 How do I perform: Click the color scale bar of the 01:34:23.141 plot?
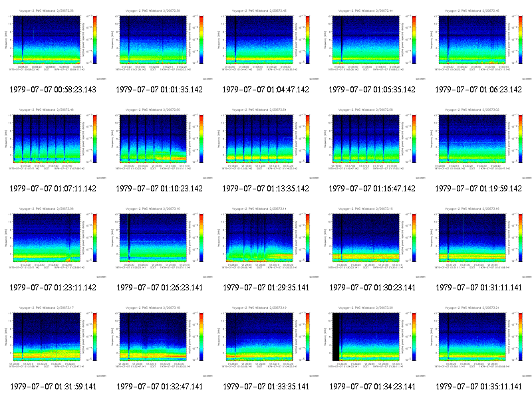[x=414, y=337]
